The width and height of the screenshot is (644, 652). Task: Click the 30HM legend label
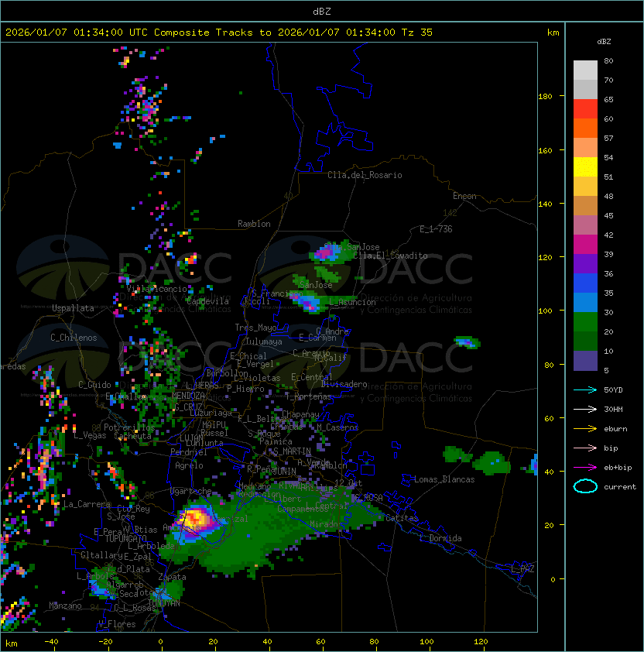(613, 409)
